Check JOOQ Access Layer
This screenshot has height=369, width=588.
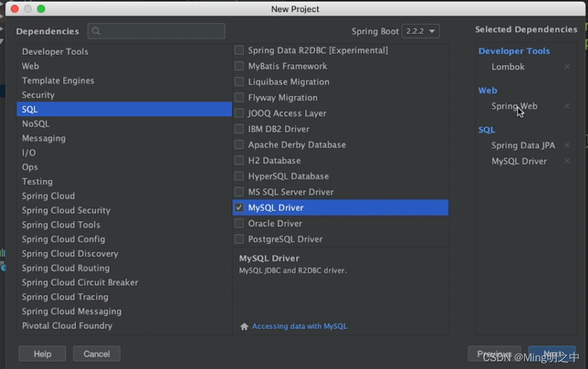point(239,113)
